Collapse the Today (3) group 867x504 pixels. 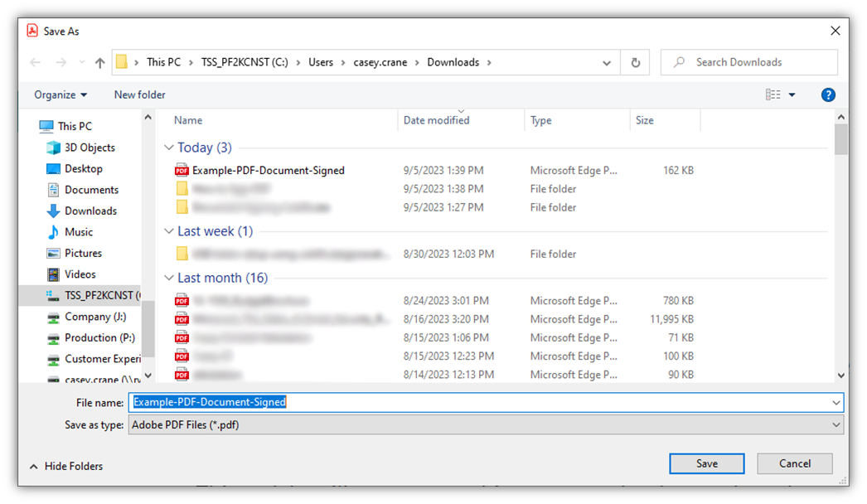tap(169, 148)
